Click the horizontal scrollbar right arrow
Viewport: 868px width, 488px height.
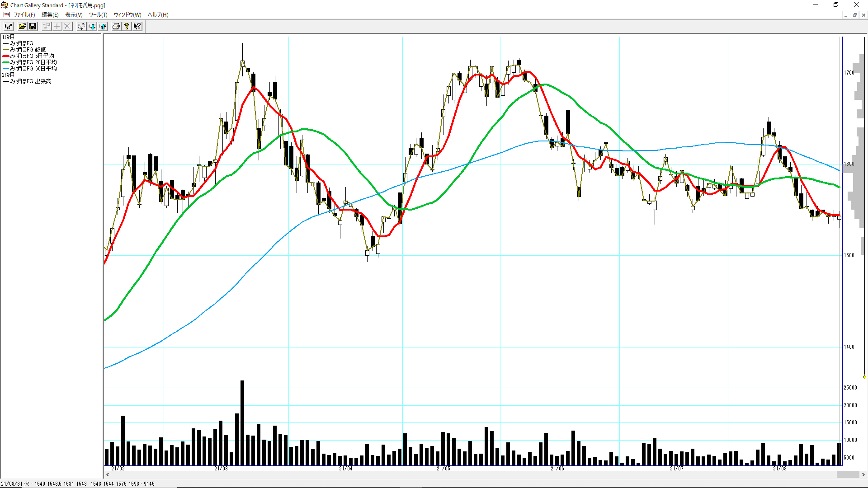[863, 475]
